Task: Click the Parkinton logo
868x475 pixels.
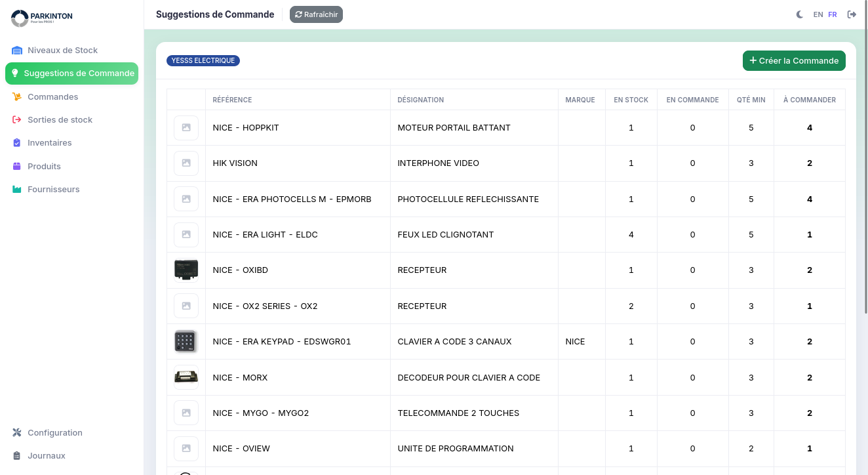Action: (42, 18)
